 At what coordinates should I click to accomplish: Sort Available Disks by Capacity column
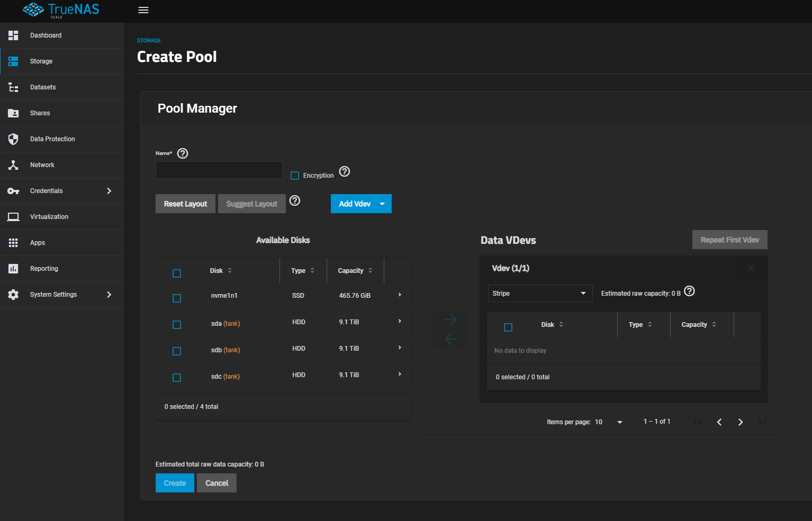(355, 271)
